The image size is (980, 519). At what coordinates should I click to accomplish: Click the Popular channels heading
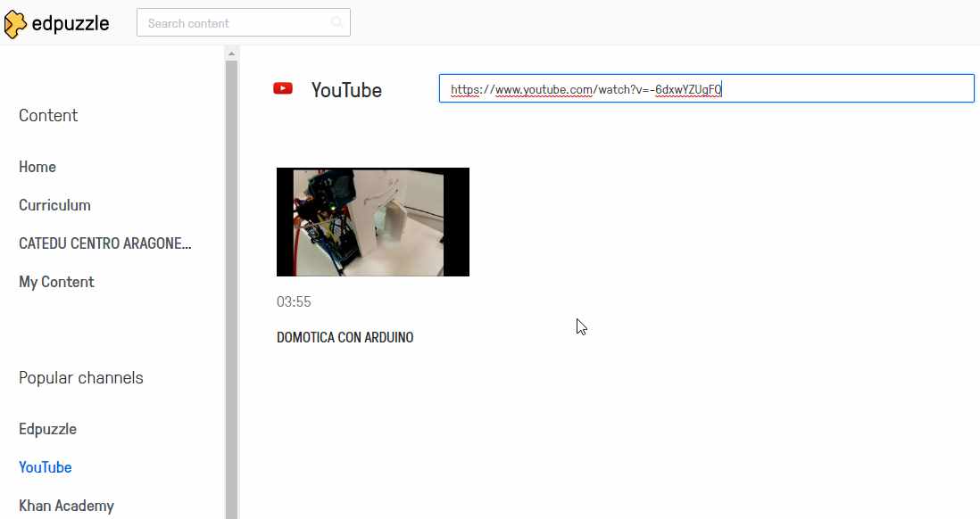pyautogui.click(x=80, y=378)
